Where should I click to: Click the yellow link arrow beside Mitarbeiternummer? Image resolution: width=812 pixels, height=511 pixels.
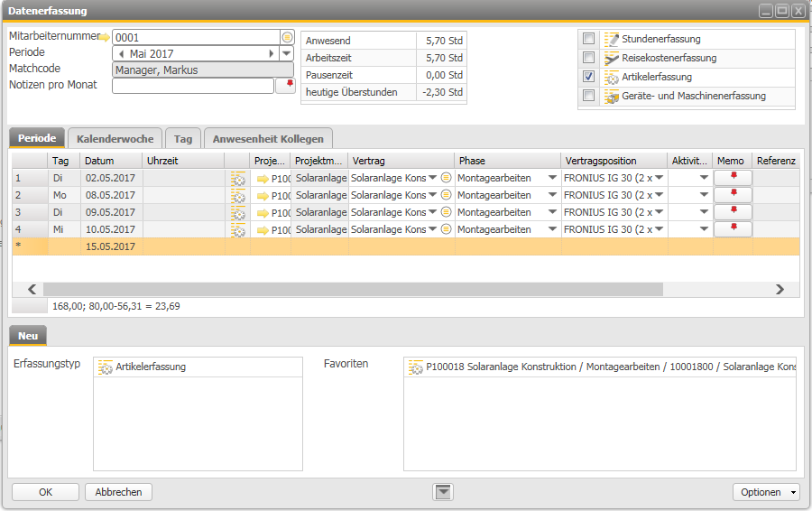point(105,37)
